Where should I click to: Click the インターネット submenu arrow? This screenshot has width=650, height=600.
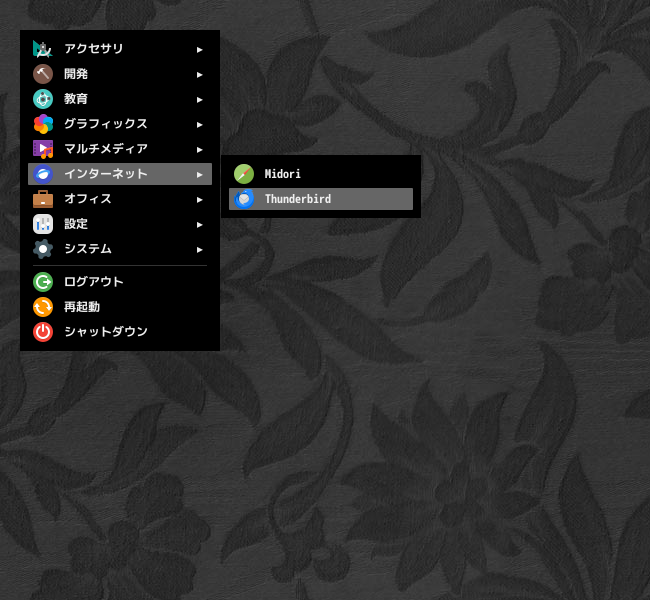pos(199,175)
